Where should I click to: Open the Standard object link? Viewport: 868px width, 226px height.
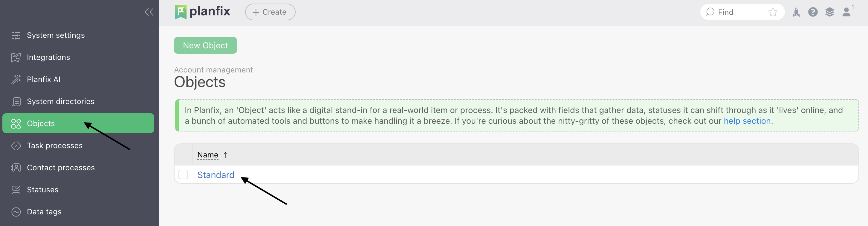[x=216, y=175]
